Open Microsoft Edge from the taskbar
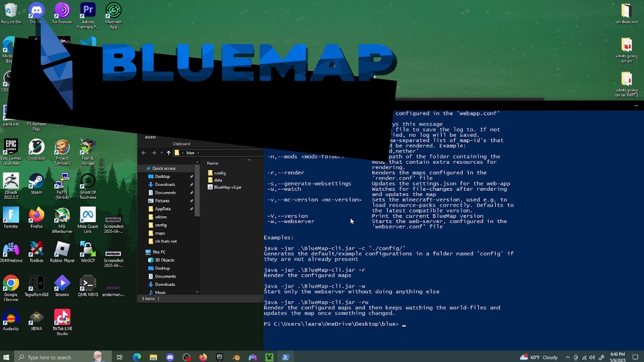The width and height of the screenshot is (644, 362). point(137,357)
